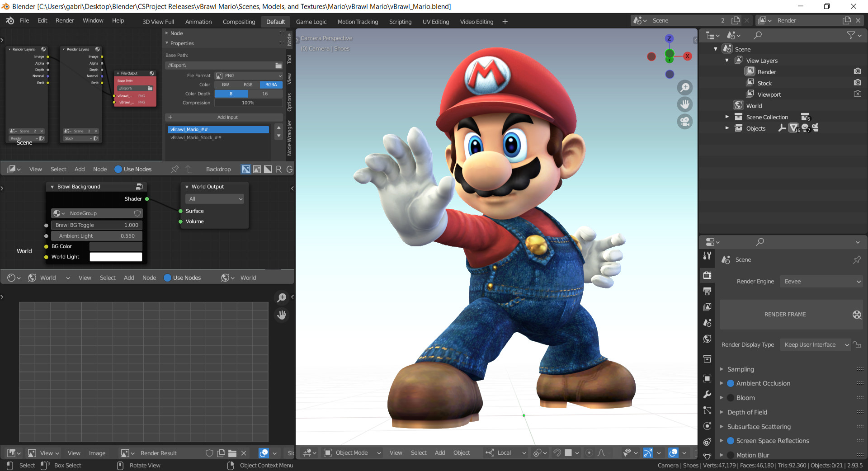Open the Output properties tab icon
The height and width of the screenshot is (471, 868).
click(708, 291)
